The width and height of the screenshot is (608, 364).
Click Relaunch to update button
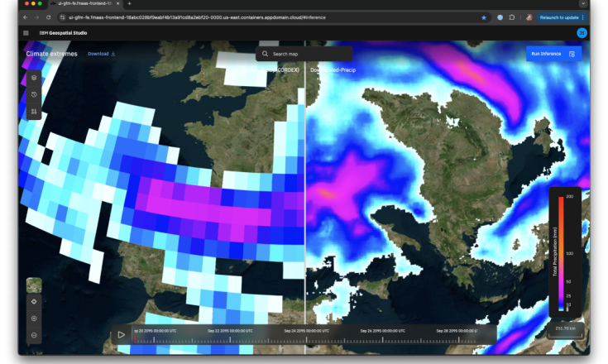tap(562, 17)
